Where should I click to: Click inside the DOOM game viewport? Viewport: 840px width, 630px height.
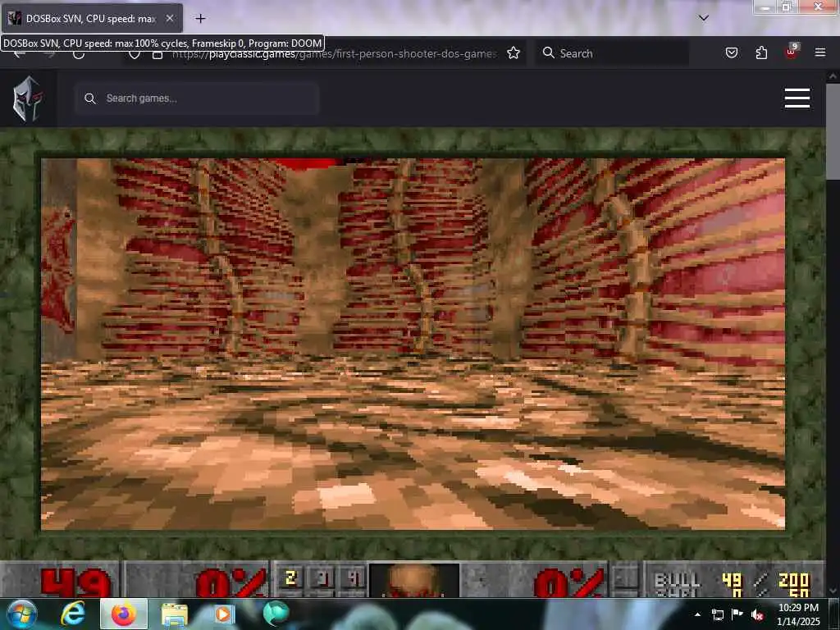[413, 344]
